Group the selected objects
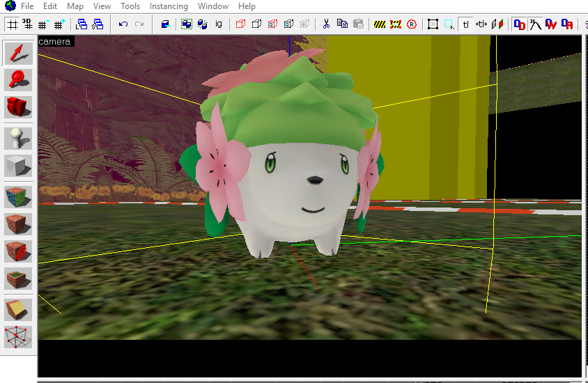588x383 pixels. click(x=187, y=24)
